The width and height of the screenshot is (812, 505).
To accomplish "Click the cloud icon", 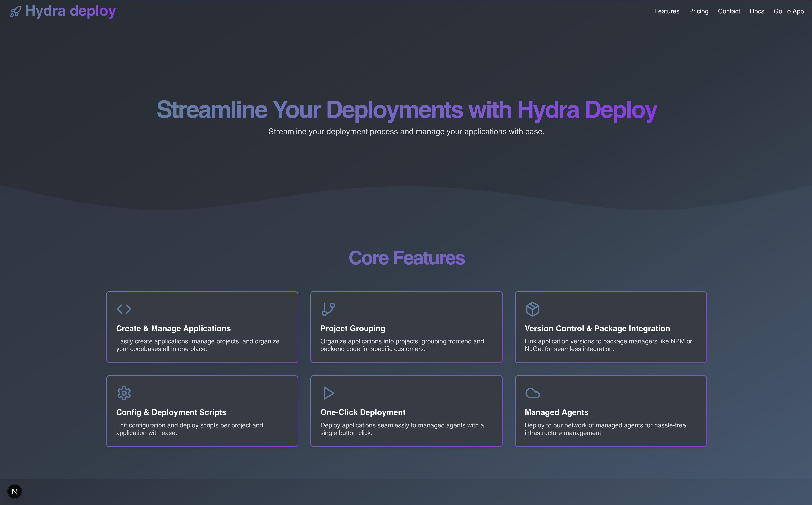I will (532, 393).
